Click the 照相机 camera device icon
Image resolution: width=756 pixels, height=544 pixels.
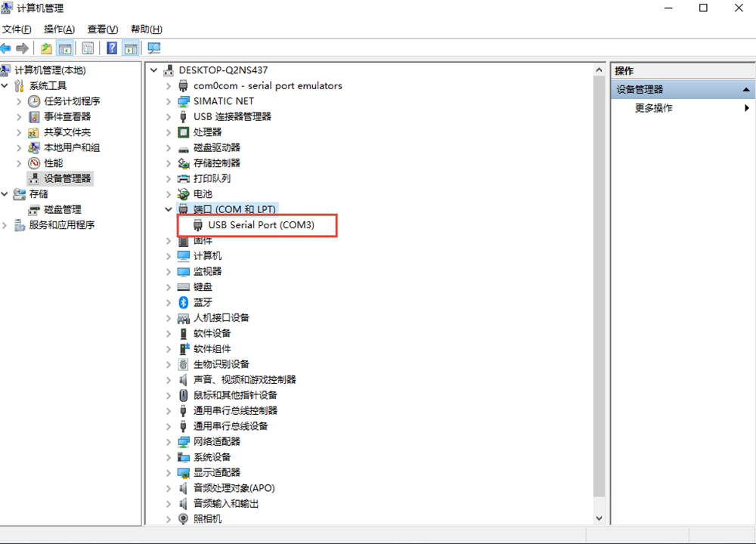click(x=183, y=519)
